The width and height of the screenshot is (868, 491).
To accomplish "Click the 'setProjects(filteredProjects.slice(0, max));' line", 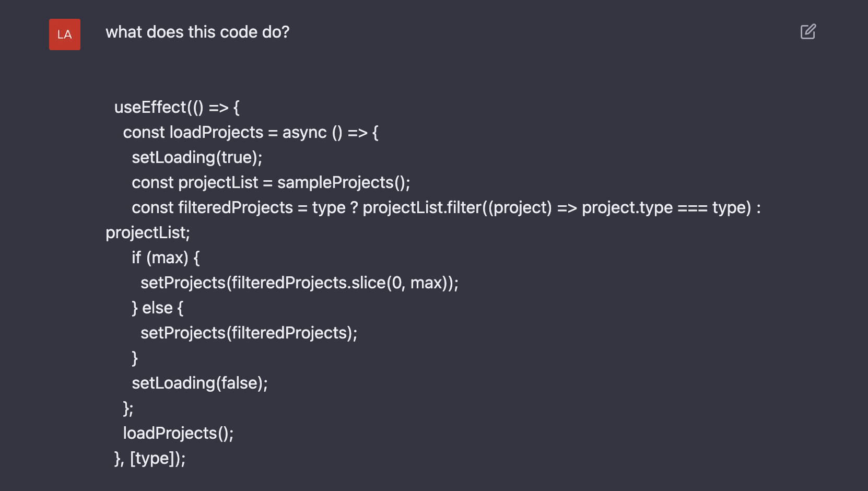I will [x=299, y=283].
